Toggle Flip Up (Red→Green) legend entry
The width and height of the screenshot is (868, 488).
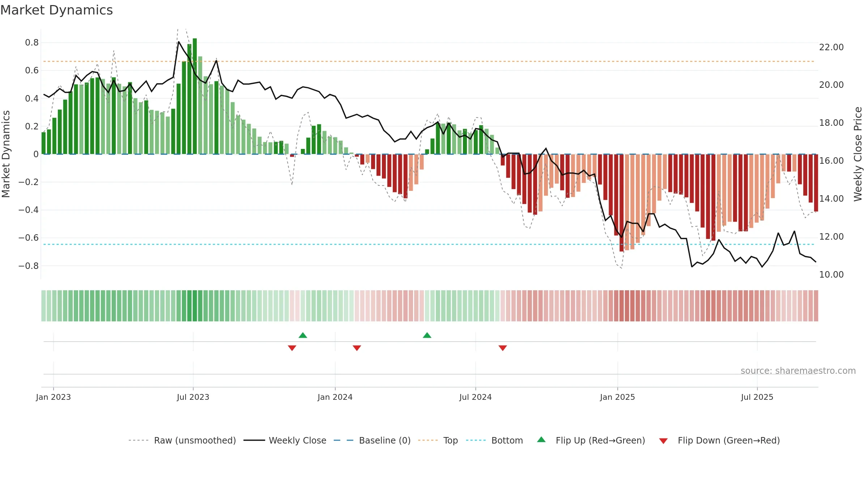point(591,440)
